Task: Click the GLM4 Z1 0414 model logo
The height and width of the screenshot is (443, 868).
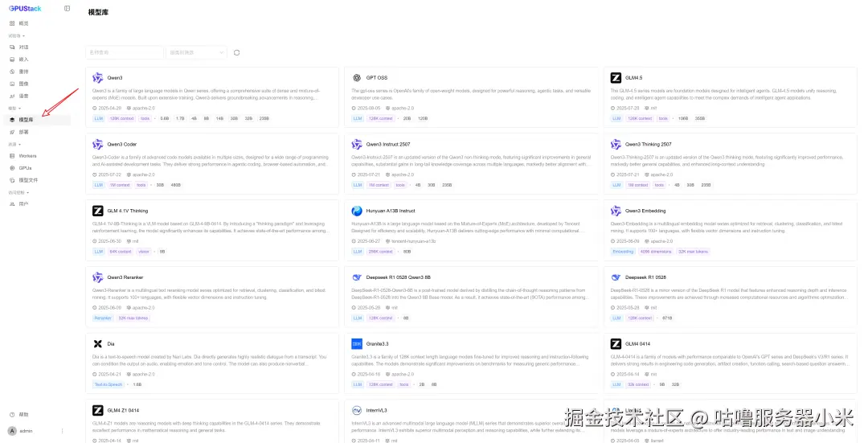Action: click(97, 410)
